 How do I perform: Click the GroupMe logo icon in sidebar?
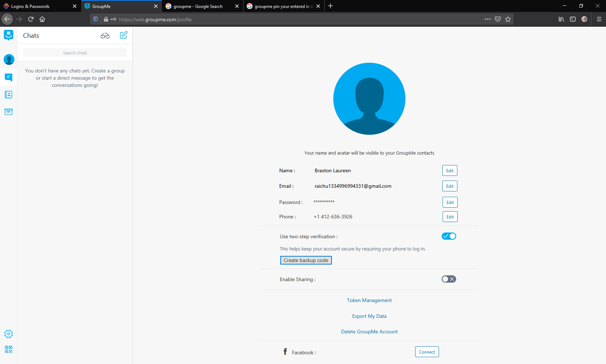pos(9,35)
